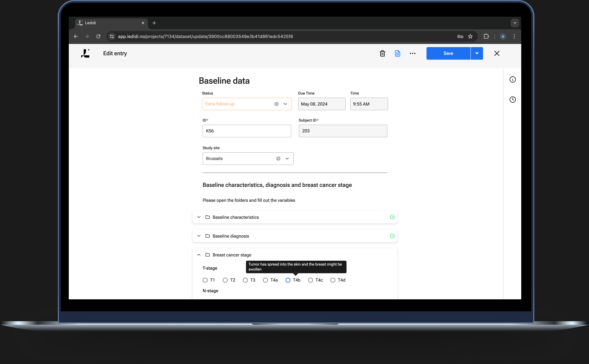The image size is (589, 364).
Task: Open the info panel icon
Action: tap(512, 79)
